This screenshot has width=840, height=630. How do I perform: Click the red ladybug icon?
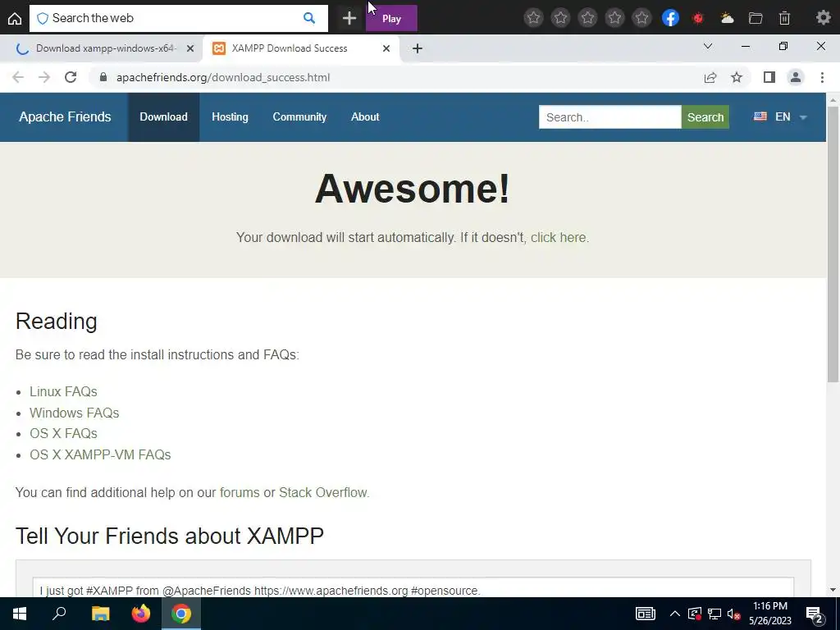tap(698, 18)
